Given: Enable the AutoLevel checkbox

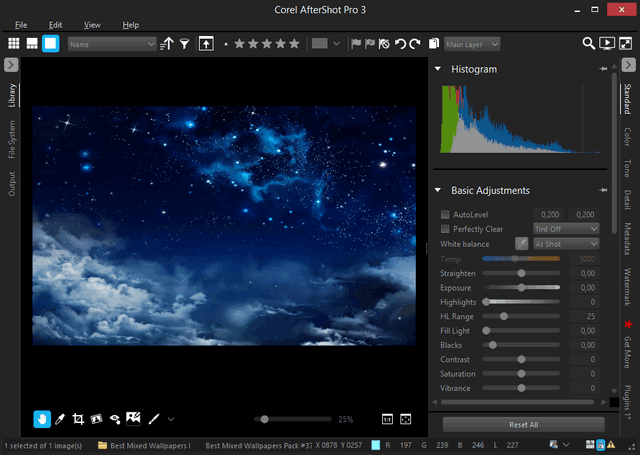Looking at the screenshot, I should tap(445, 214).
